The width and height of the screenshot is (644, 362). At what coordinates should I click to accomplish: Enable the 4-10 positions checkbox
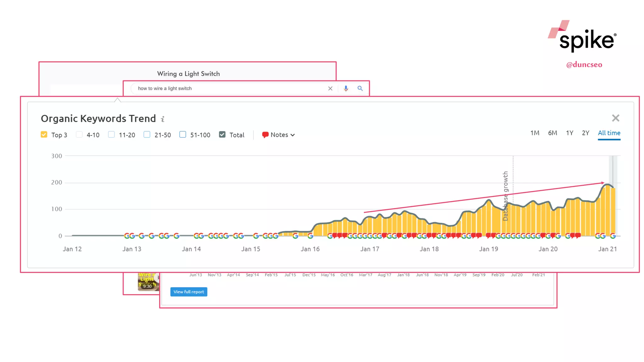pos(79,135)
